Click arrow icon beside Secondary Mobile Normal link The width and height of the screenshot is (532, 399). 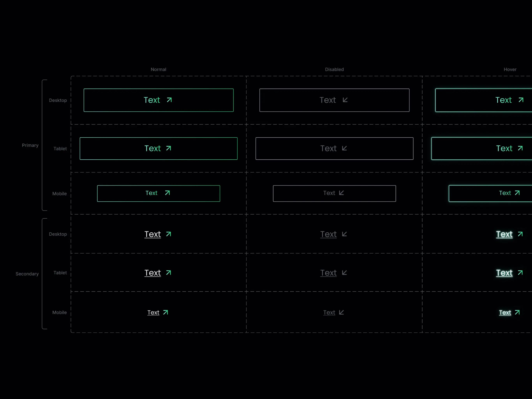click(166, 312)
